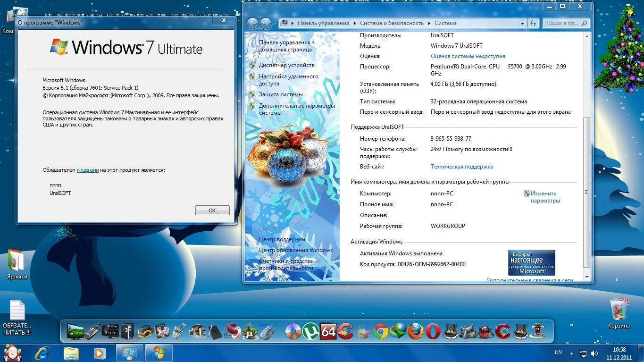Expand the arrow after Система и безопасность breadcrumb
The height and width of the screenshot is (362, 644).
click(x=429, y=23)
